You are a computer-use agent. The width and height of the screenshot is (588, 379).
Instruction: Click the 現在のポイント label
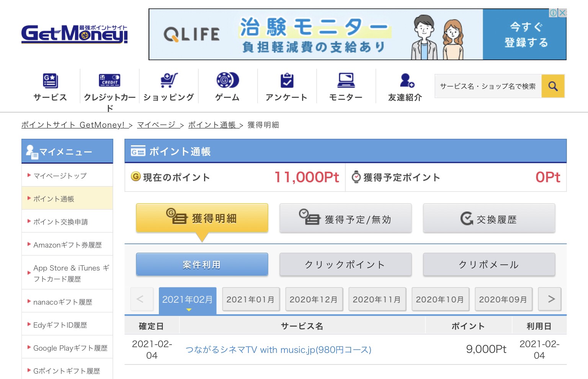[176, 177]
